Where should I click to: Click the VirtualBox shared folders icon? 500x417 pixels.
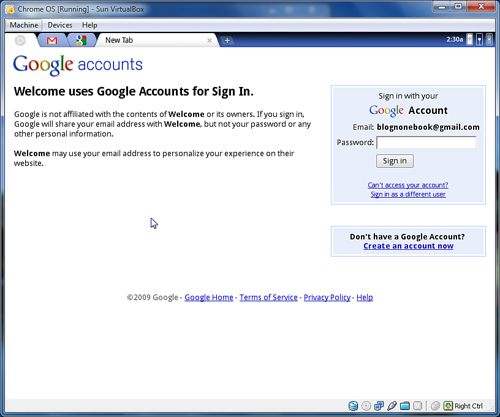[405, 406]
